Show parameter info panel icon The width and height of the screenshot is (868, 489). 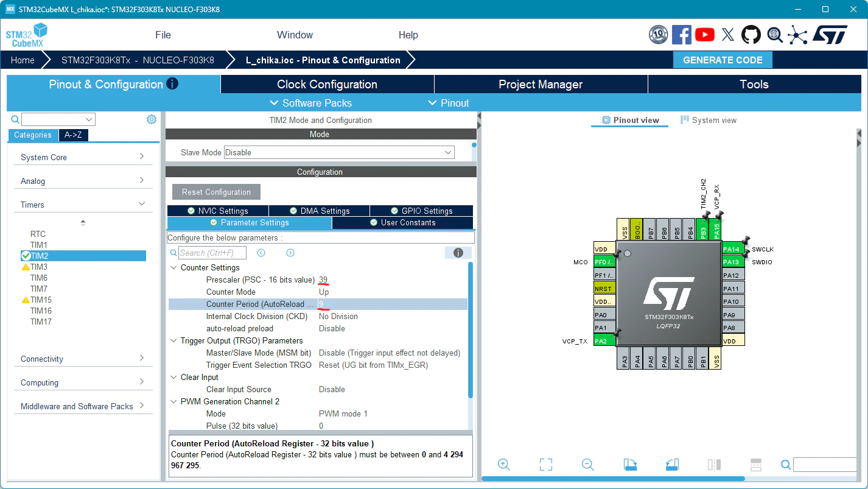point(458,253)
